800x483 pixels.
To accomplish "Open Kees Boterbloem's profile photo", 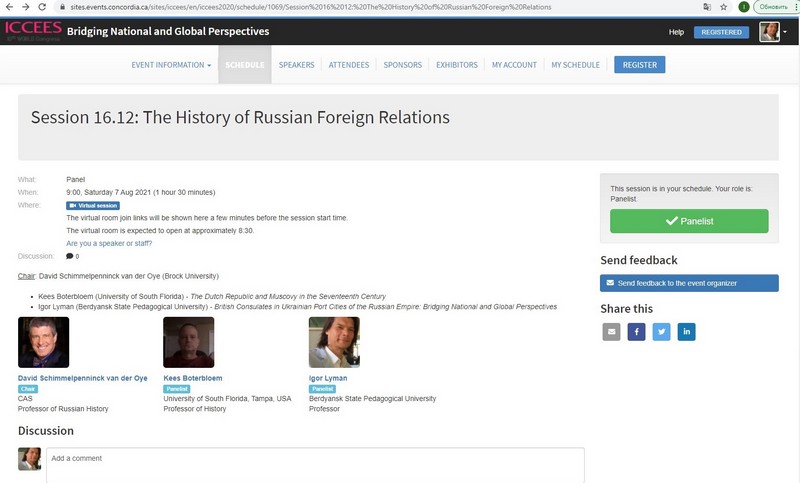I will coord(188,342).
